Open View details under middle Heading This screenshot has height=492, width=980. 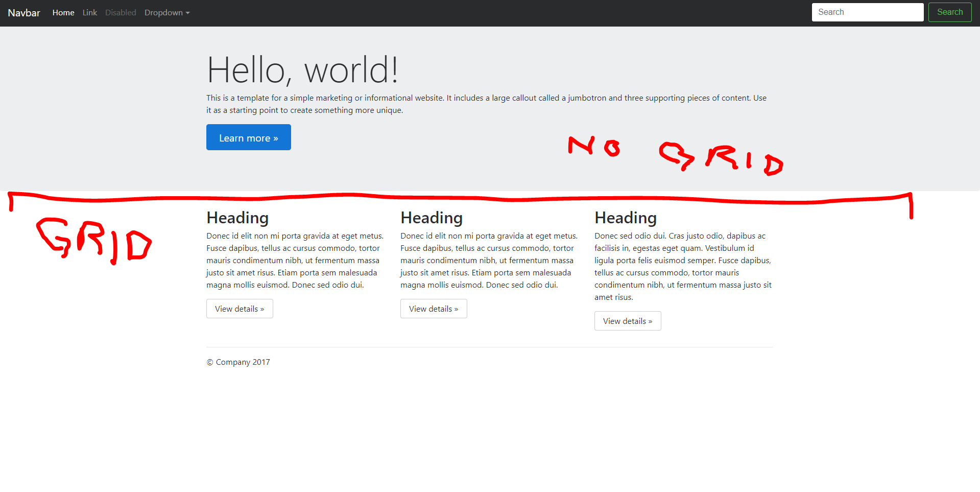(x=434, y=309)
